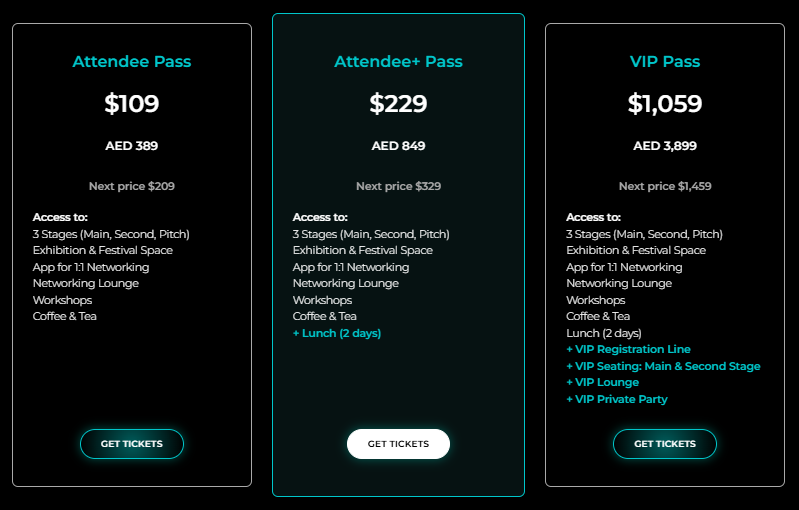This screenshot has width=799, height=510.
Task: Click the Next price $1,459 note
Action: (x=665, y=186)
